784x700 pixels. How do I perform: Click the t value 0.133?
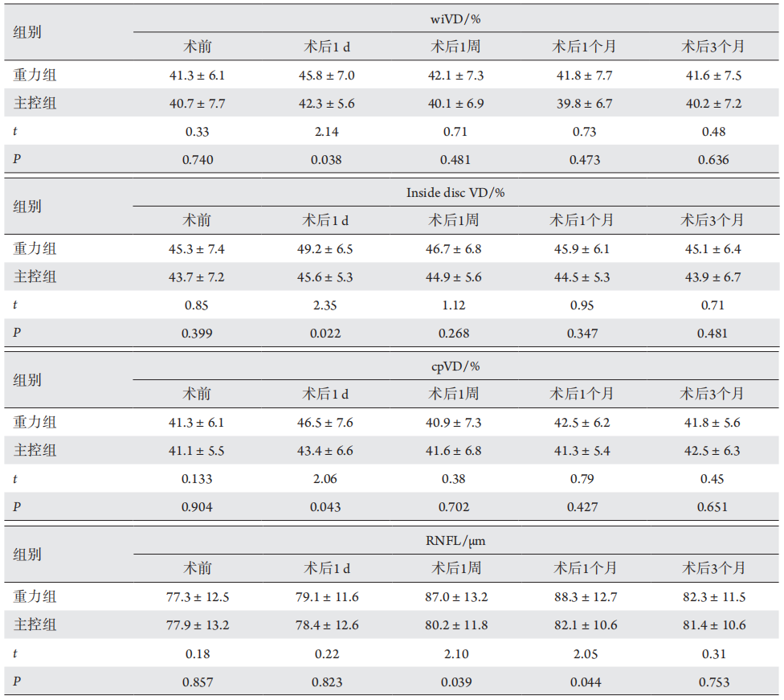click(198, 479)
